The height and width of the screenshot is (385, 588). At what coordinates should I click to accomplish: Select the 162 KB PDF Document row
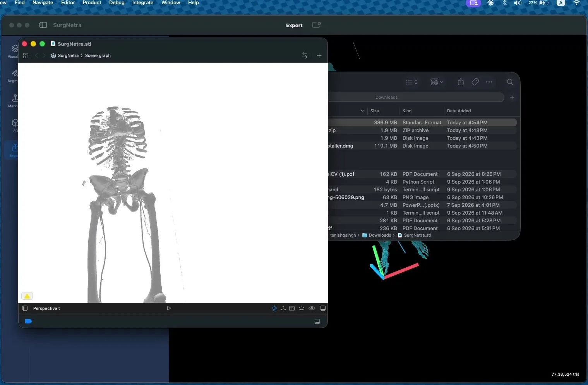(x=422, y=174)
